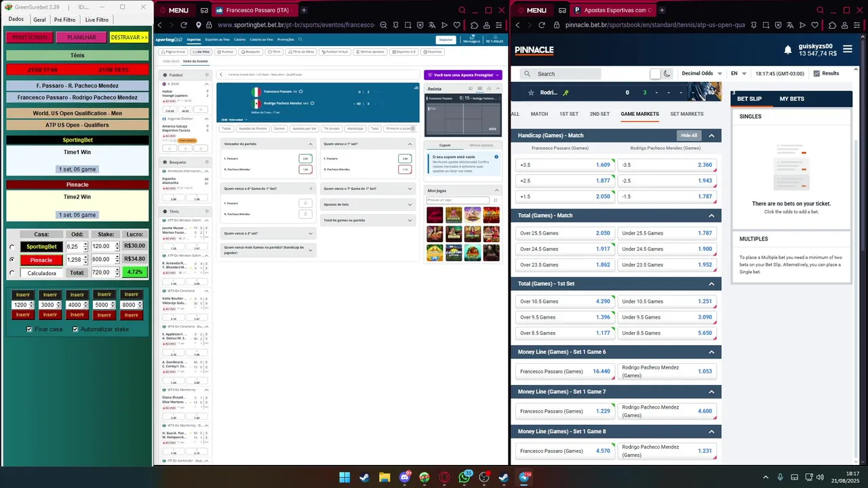
Task: Click DESTRAVAR >> yellow button
Action: tap(129, 37)
